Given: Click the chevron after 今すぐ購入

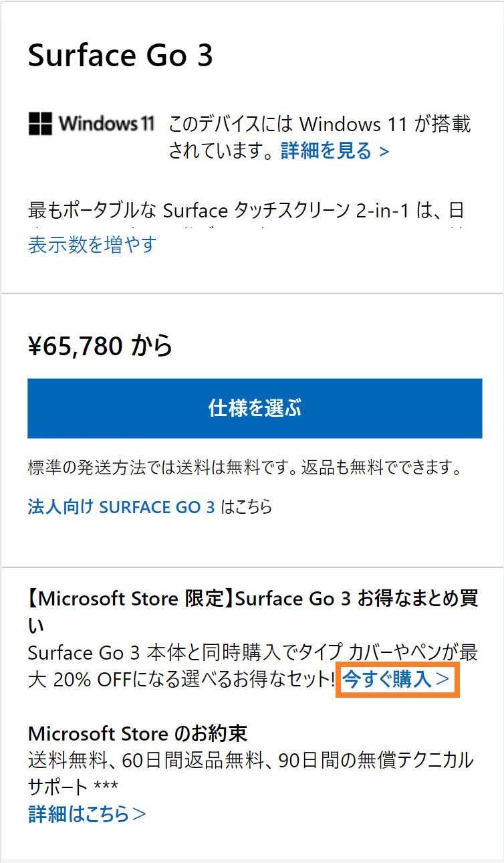Looking at the screenshot, I should tap(443, 681).
